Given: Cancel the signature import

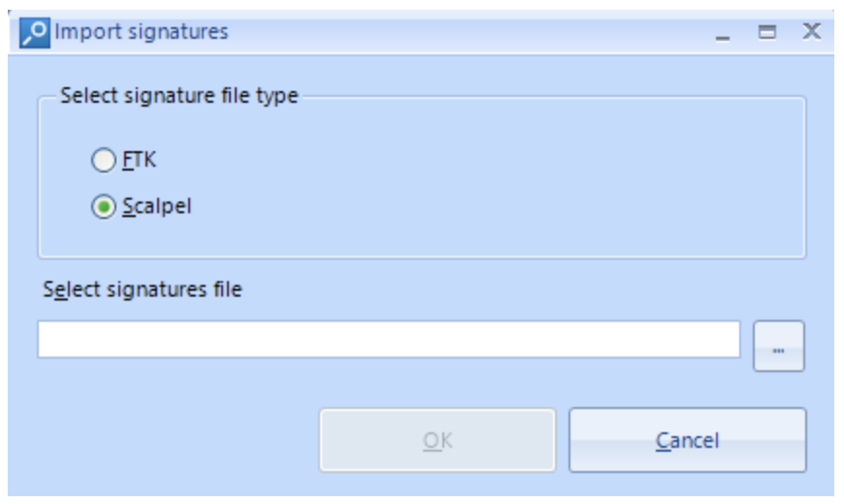Looking at the screenshot, I should [688, 440].
